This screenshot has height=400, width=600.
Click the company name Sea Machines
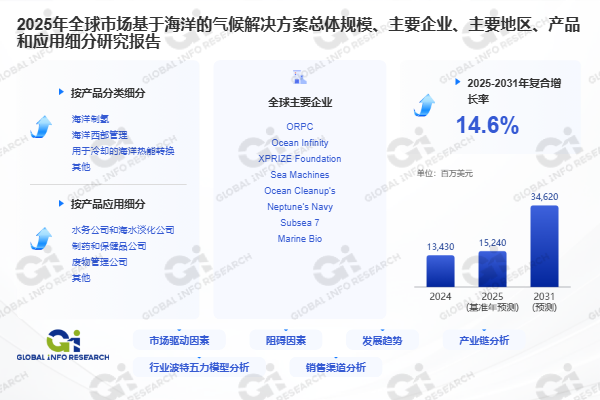point(300,175)
